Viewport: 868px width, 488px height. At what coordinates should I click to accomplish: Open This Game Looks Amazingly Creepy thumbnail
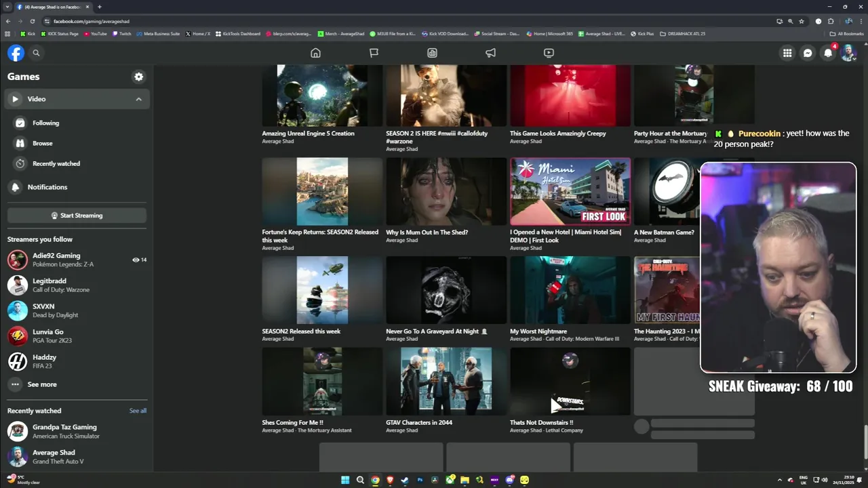(x=570, y=96)
